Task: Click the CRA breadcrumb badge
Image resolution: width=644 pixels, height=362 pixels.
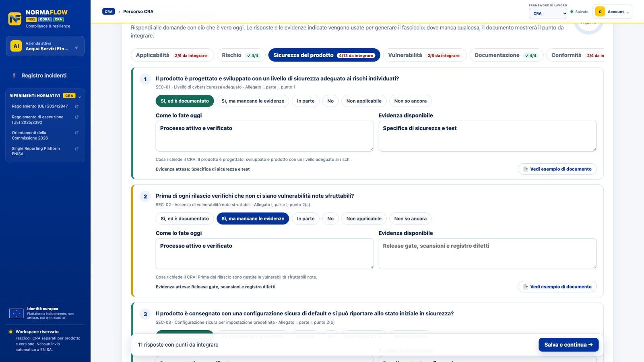Action: pyautogui.click(x=109, y=12)
